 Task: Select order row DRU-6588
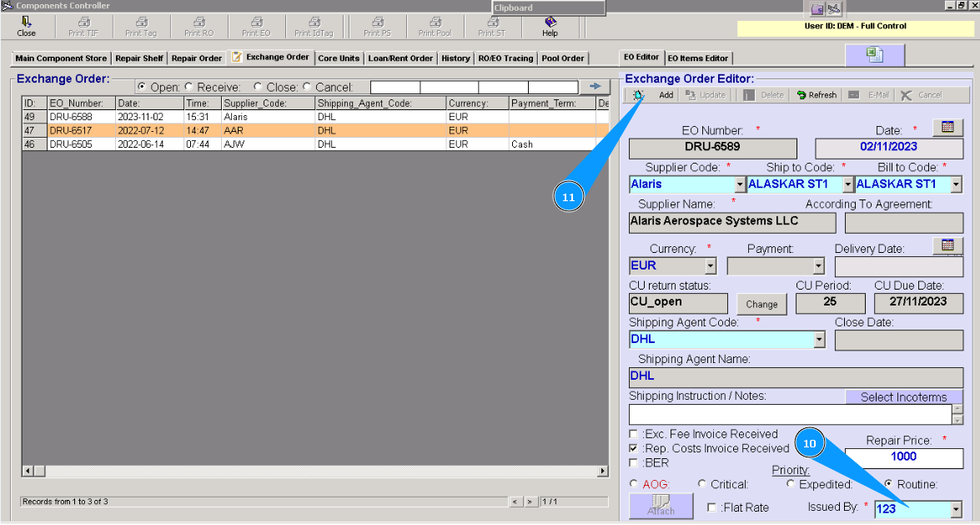(x=315, y=117)
